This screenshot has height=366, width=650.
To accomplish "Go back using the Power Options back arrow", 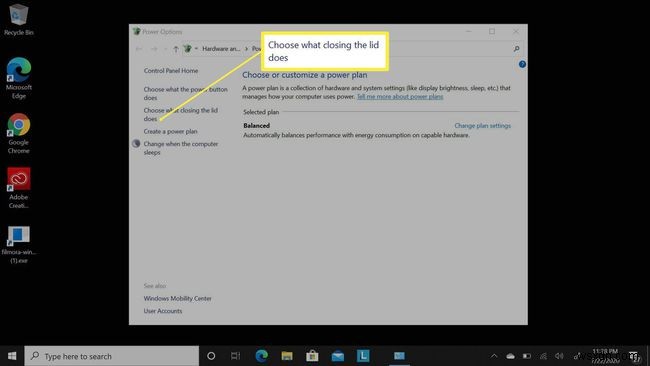I will pos(139,49).
